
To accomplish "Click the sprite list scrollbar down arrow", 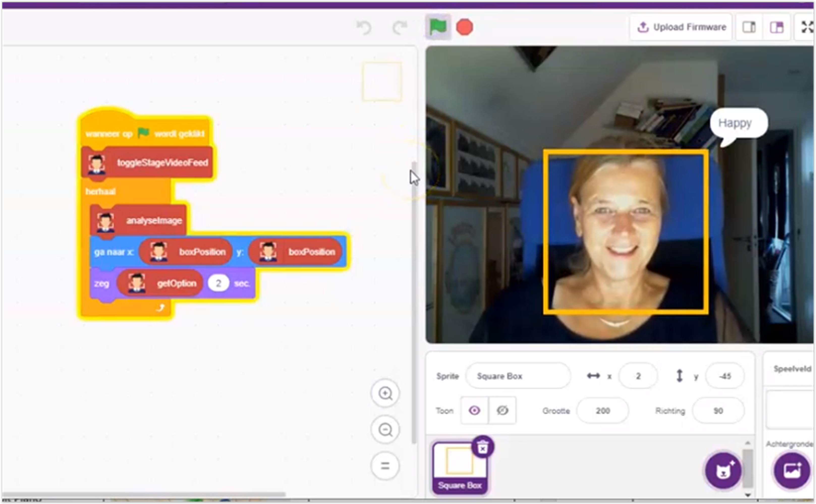I will pyautogui.click(x=748, y=495).
